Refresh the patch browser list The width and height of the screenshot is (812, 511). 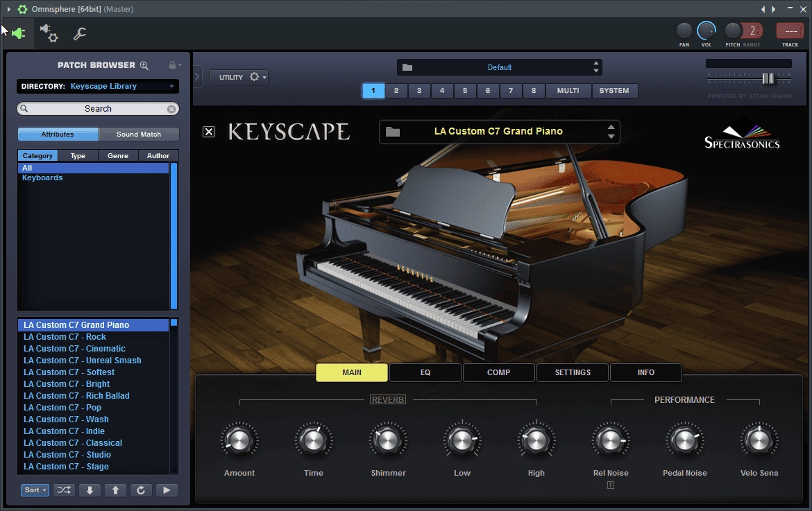[x=141, y=490]
